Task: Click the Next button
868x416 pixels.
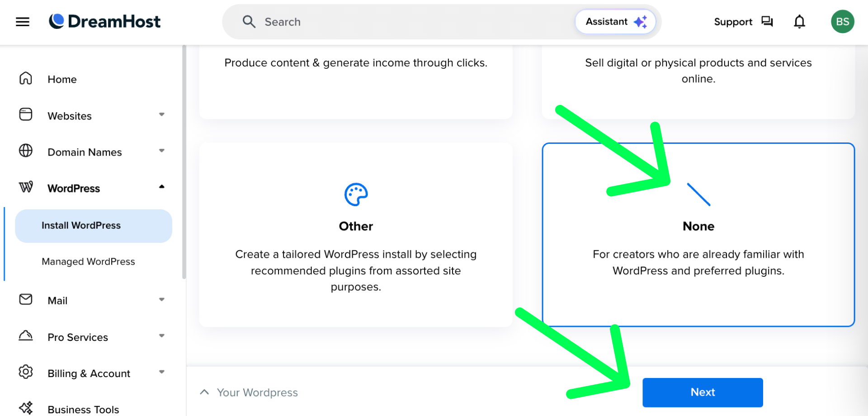Action: coord(703,392)
